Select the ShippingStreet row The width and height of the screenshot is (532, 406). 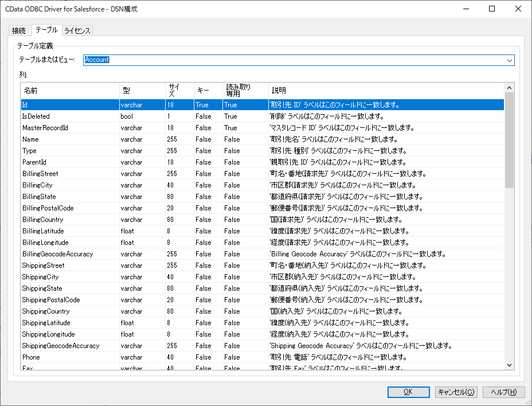[69, 265]
